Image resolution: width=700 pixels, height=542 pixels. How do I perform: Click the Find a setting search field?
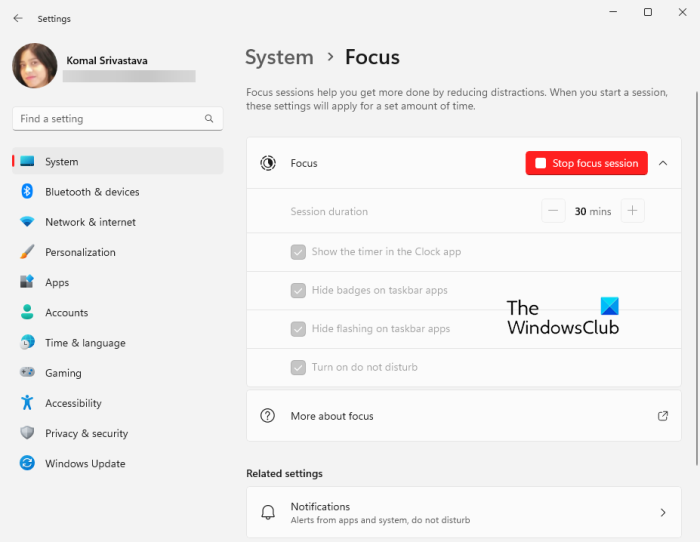[108, 119]
